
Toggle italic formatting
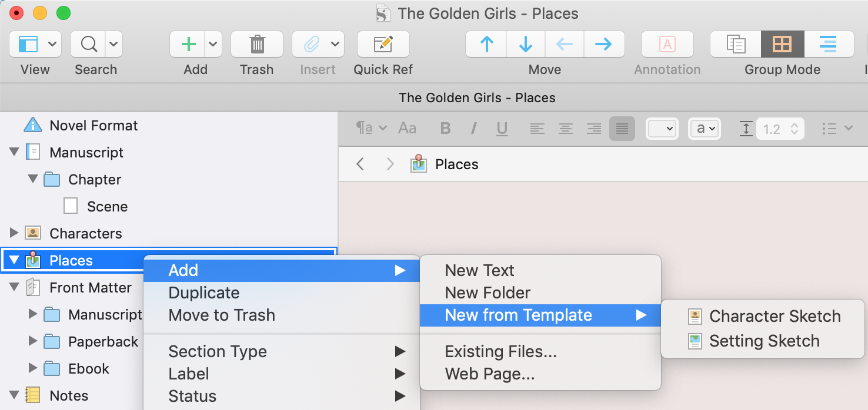click(x=474, y=128)
